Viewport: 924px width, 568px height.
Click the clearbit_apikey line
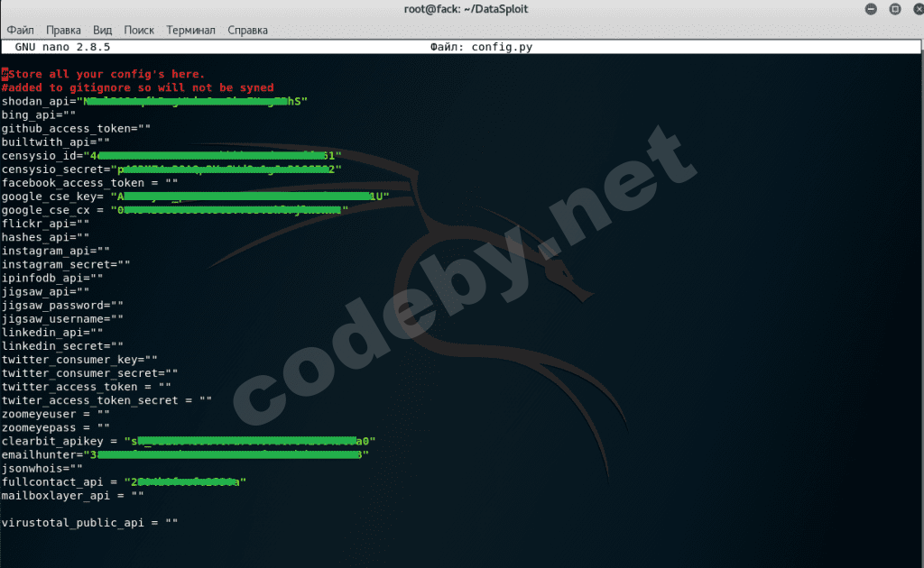(189, 441)
